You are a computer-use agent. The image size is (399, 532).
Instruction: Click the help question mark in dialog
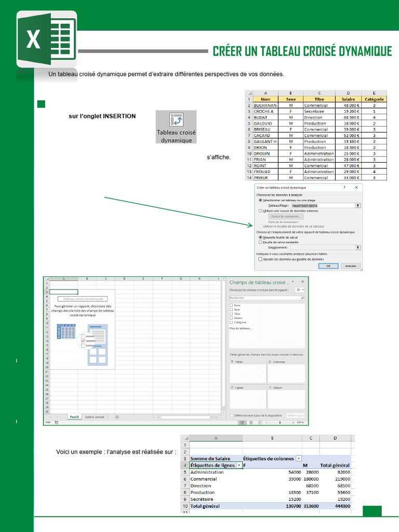[344, 188]
